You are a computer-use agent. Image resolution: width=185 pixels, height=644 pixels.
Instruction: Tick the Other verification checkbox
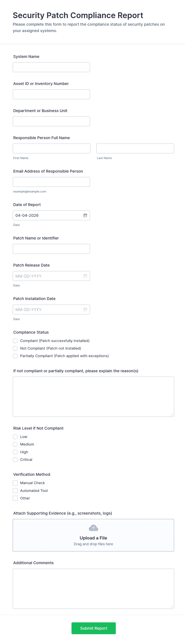click(x=15, y=498)
